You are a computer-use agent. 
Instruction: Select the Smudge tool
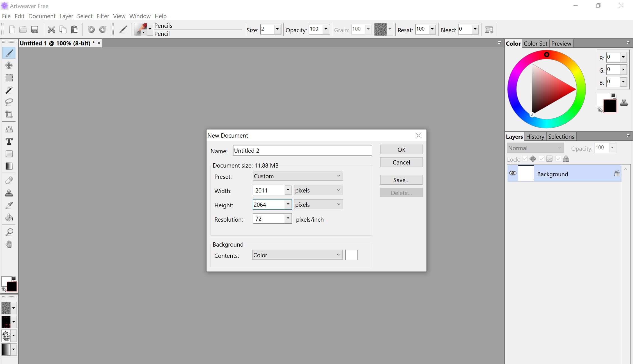pyautogui.click(x=9, y=218)
